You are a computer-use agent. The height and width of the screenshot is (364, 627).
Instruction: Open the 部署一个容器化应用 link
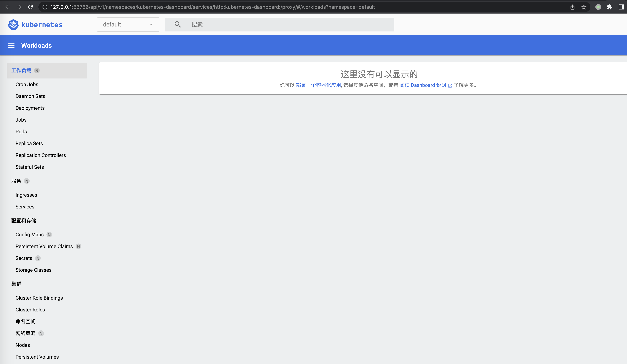pyautogui.click(x=319, y=85)
